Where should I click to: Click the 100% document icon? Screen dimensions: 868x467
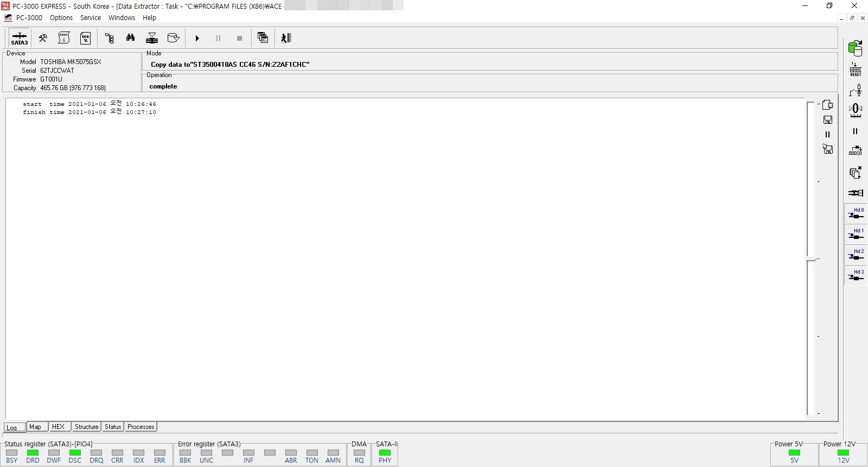click(x=86, y=38)
